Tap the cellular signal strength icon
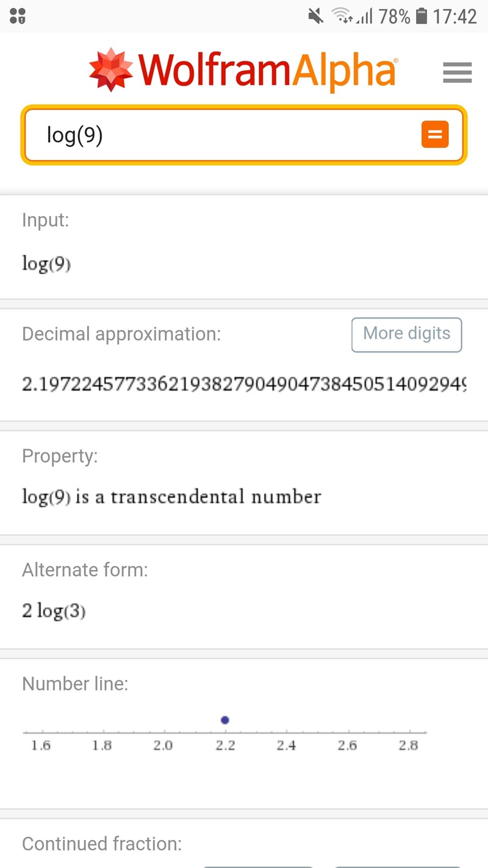Image resolution: width=488 pixels, height=868 pixels. coord(365,16)
